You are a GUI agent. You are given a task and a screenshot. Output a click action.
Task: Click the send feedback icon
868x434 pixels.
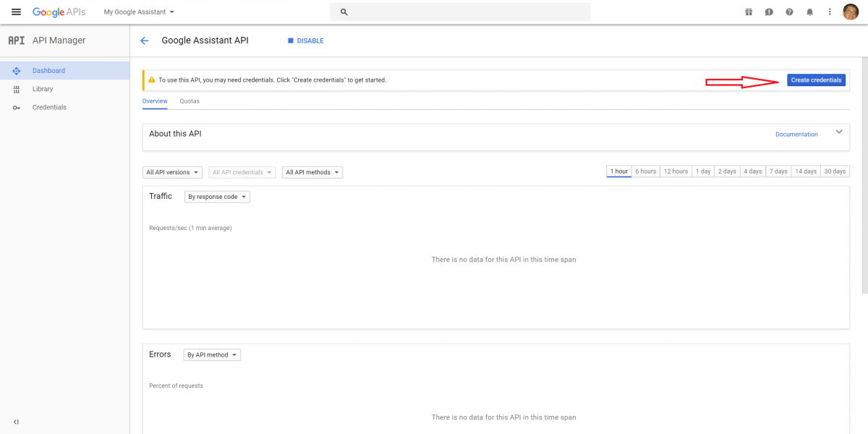769,12
